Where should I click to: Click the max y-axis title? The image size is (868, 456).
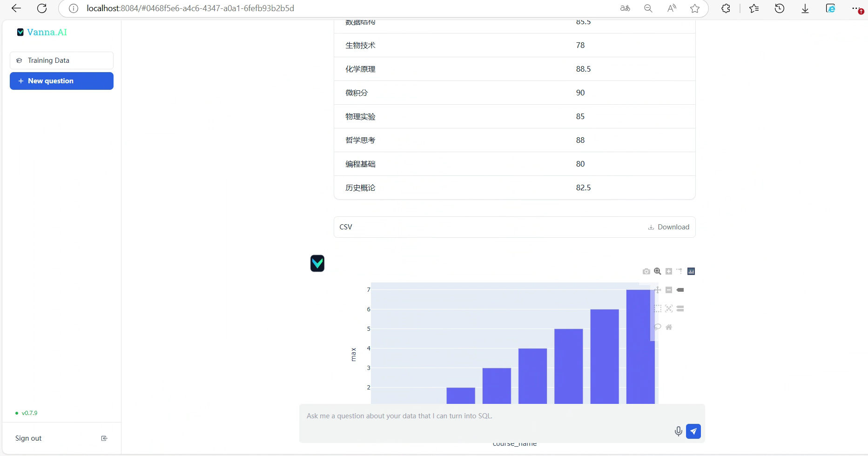pos(353,355)
